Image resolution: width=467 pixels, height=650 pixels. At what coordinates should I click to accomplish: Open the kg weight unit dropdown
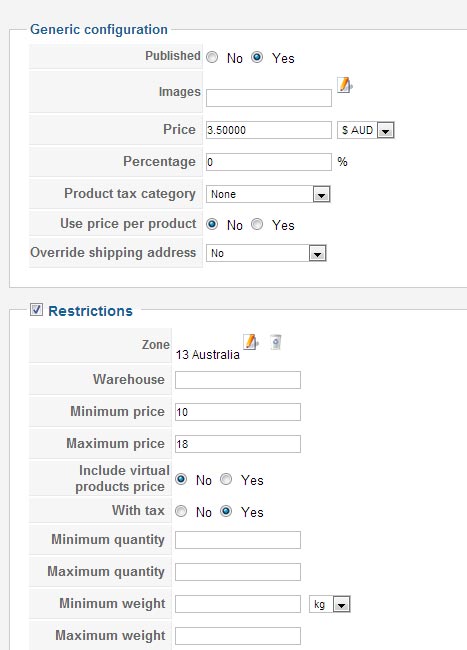[330, 604]
